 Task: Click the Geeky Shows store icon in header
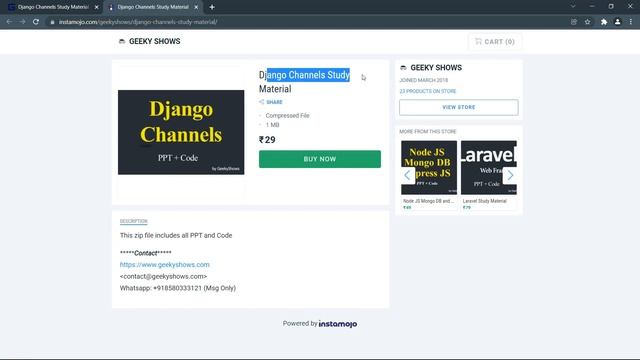tap(122, 41)
